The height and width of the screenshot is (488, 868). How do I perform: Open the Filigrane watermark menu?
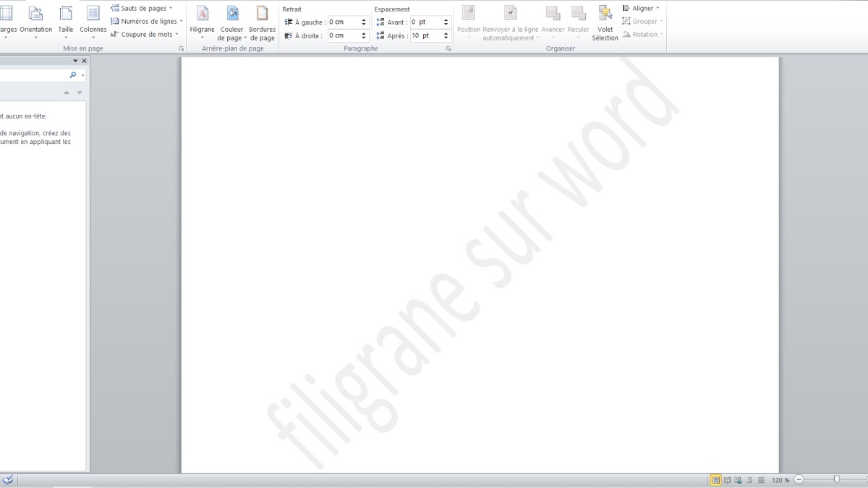(x=202, y=22)
